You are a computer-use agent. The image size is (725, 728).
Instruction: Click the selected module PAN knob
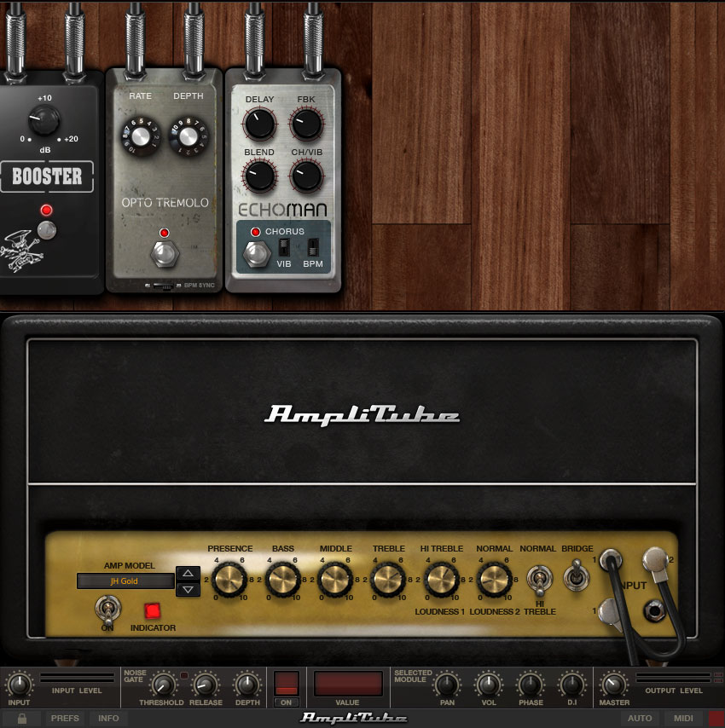click(x=447, y=685)
